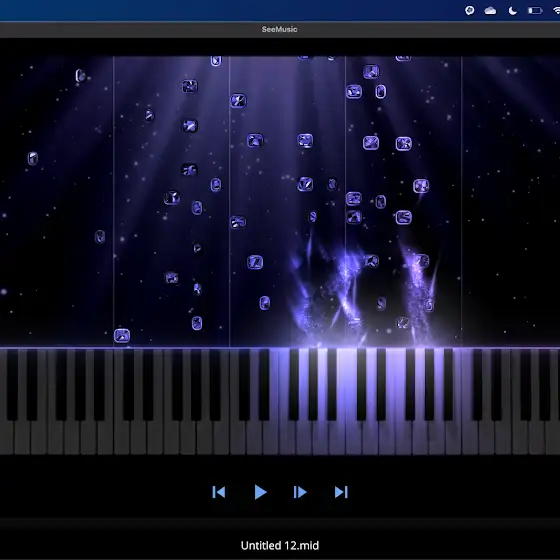
Task: Open the Wi-Fi menu icon
Action: tap(556, 11)
